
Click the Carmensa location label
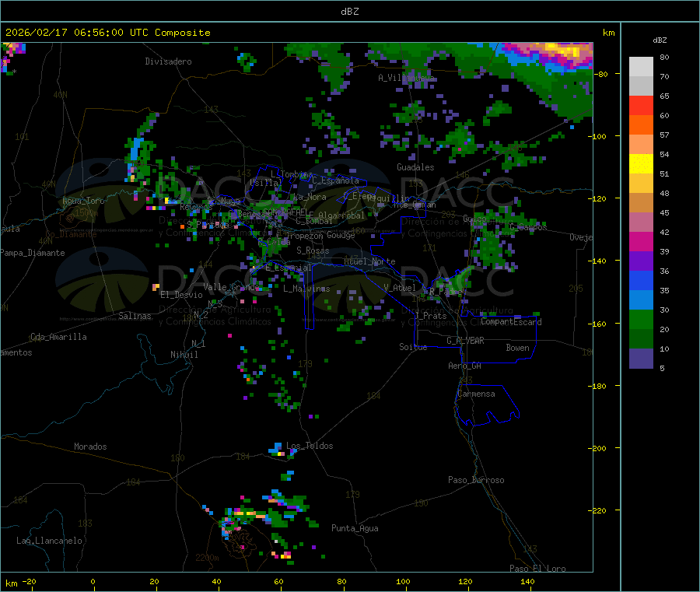(476, 394)
